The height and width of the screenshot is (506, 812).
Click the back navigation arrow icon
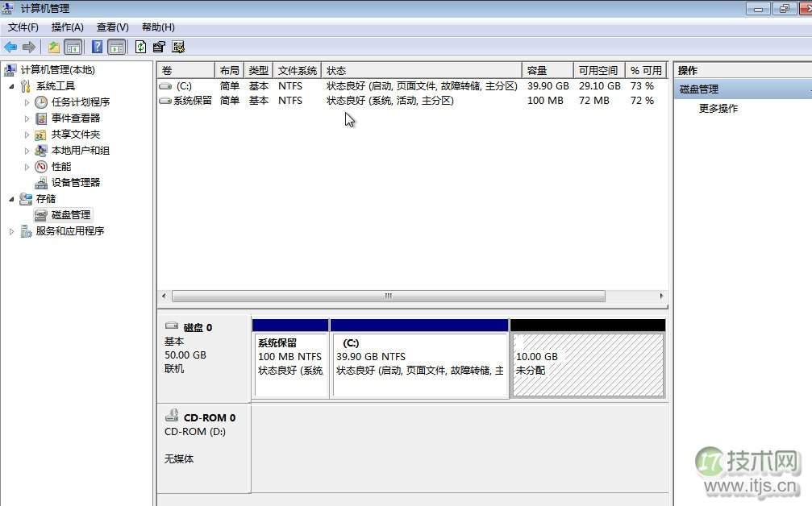point(10,47)
